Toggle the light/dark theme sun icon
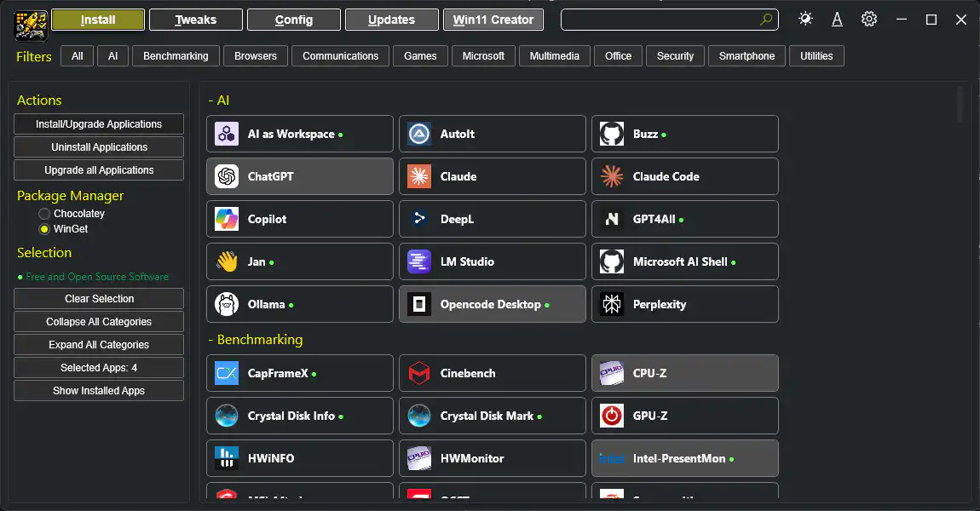Image resolution: width=980 pixels, height=511 pixels. click(805, 19)
